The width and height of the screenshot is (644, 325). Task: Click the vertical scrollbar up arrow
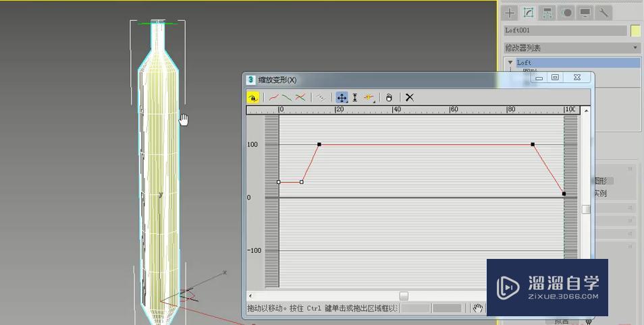click(587, 111)
